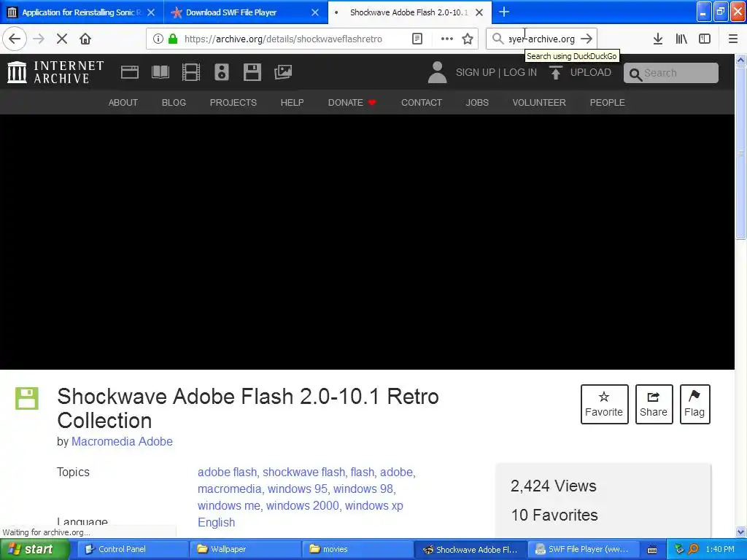Open the Internet Archive logo home link
This screenshot has width=747, height=560.
pyautogui.click(x=55, y=72)
